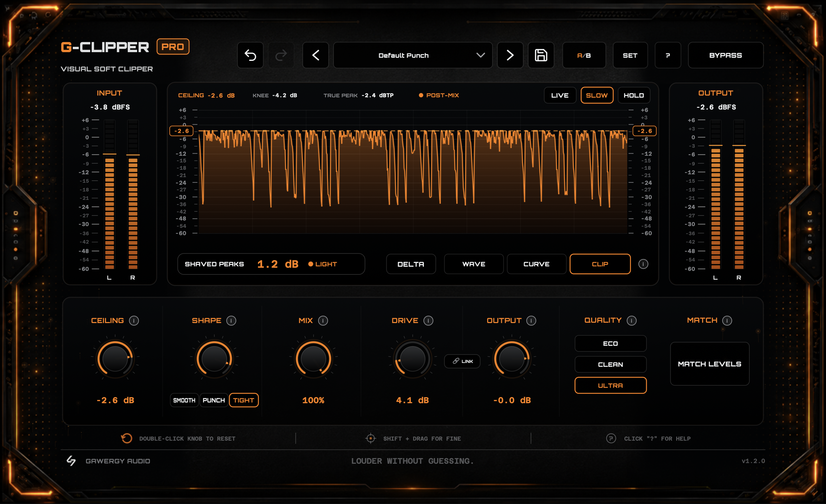Click the undo arrow icon
Image resolution: width=826 pixels, height=504 pixels.
tap(250, 55)
